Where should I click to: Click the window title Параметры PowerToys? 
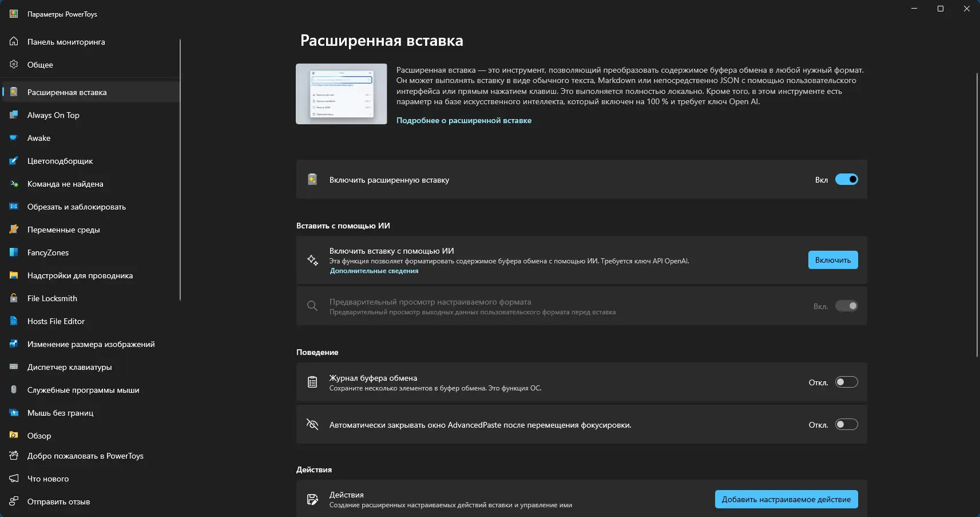(x=62, y=14)
